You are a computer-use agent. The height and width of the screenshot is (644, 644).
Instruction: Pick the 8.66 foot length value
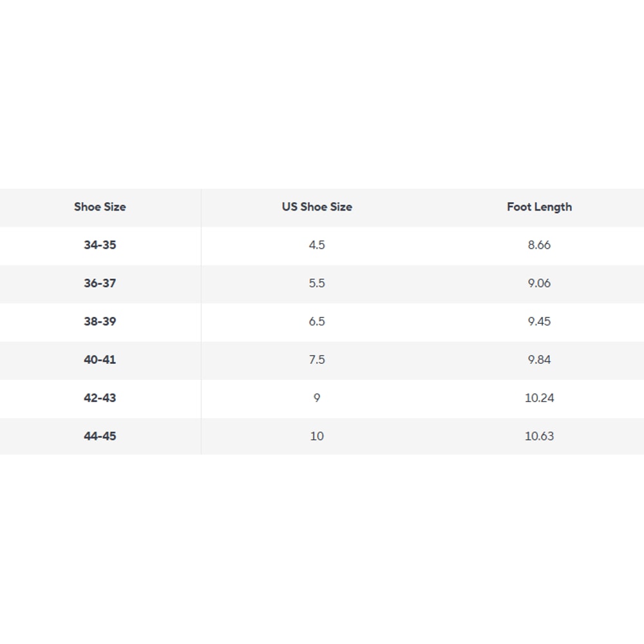click(x=539, y=245)
